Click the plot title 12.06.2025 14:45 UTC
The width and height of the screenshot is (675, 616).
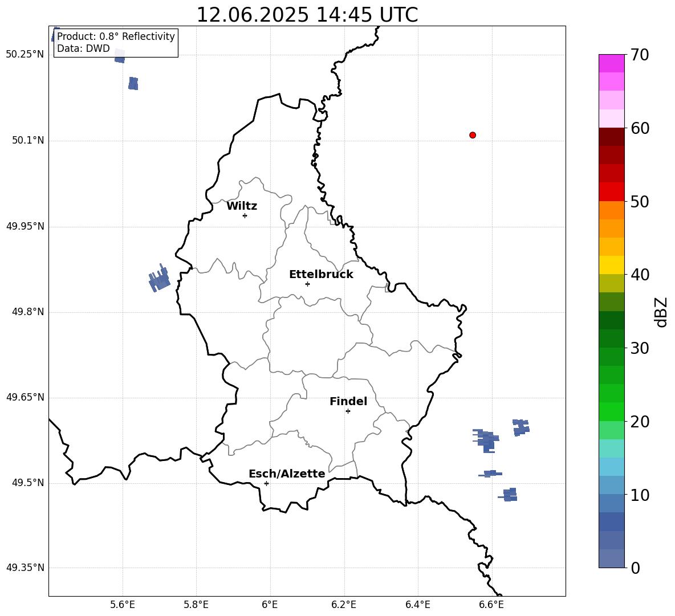[x=307, y=15]
